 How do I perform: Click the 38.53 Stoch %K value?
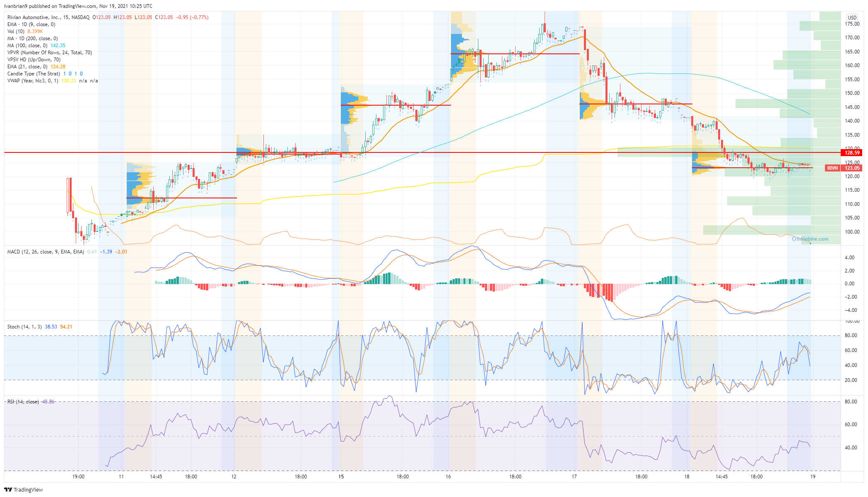coord(51,327)
